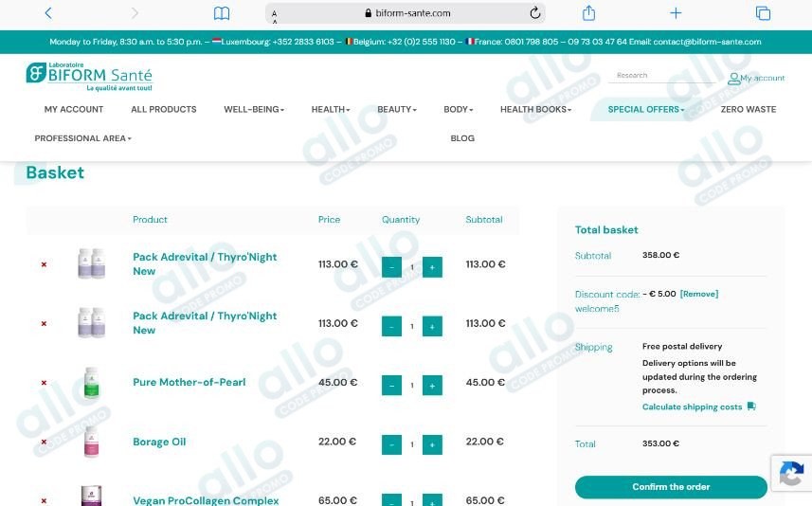This screenshot has width=812, height=506.
Task: Open first Pack Adrevital product thumbnail
Action: click(x=91, y=263)
